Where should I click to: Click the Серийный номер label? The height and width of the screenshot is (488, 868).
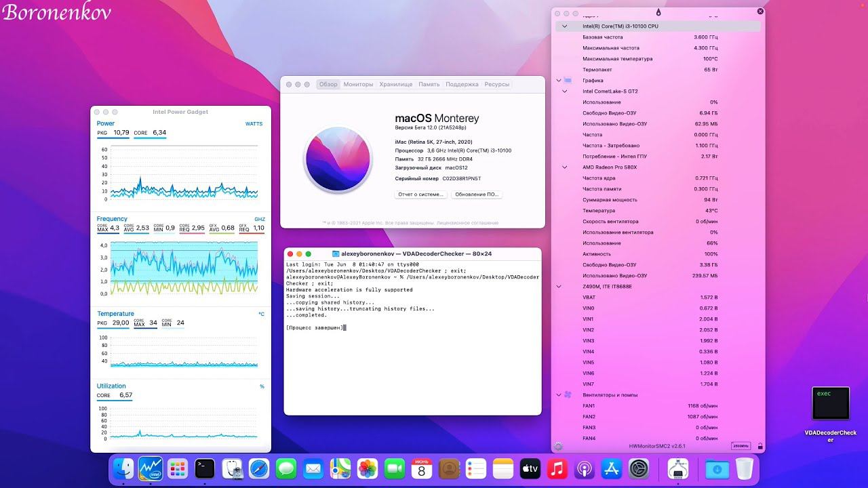tap(417, 179)
